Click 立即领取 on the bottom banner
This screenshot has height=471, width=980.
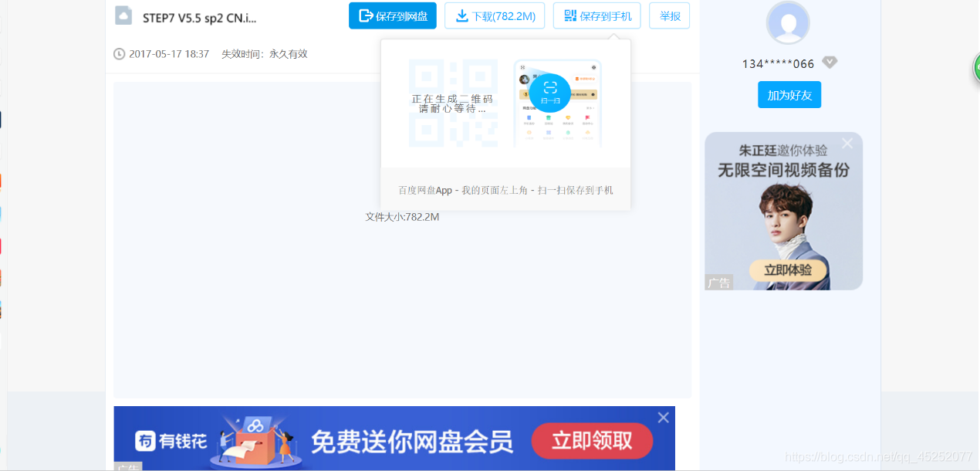click(x=592, y=441)
